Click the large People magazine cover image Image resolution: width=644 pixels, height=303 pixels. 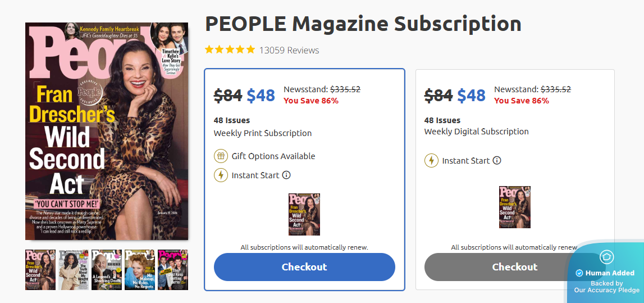click(x=107, y=131)
